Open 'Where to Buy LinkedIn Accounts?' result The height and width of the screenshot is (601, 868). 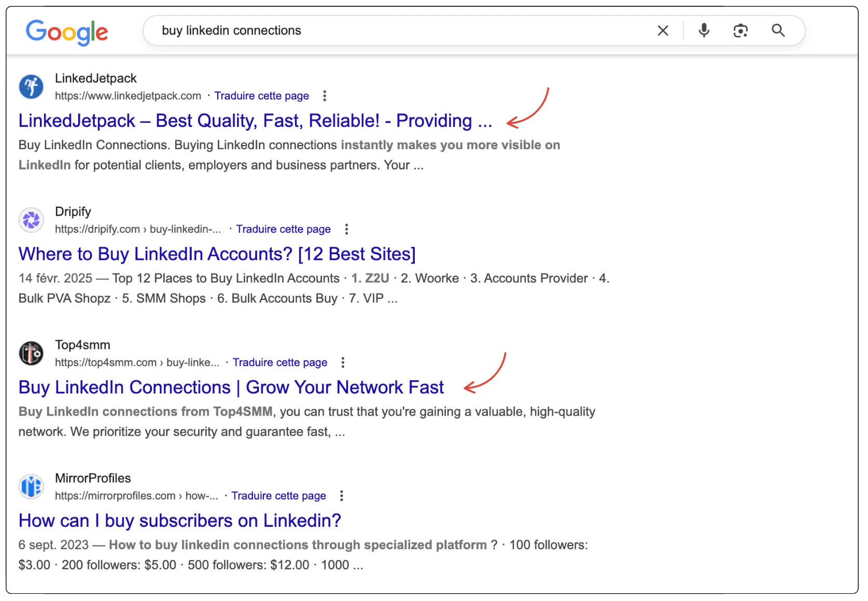pos(217,254)
